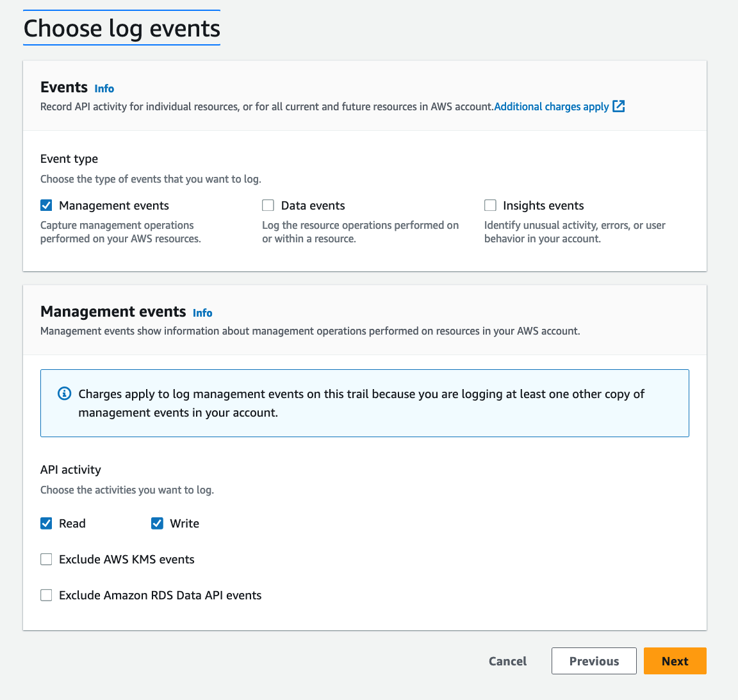738x700 pixels.
Task: Check Exclude AWS KMS events
Action: click(x=45, y=559)
